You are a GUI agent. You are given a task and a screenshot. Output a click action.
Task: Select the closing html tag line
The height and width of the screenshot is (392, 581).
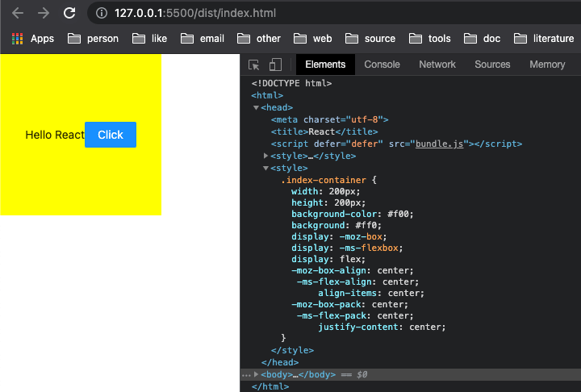[270, 387]
